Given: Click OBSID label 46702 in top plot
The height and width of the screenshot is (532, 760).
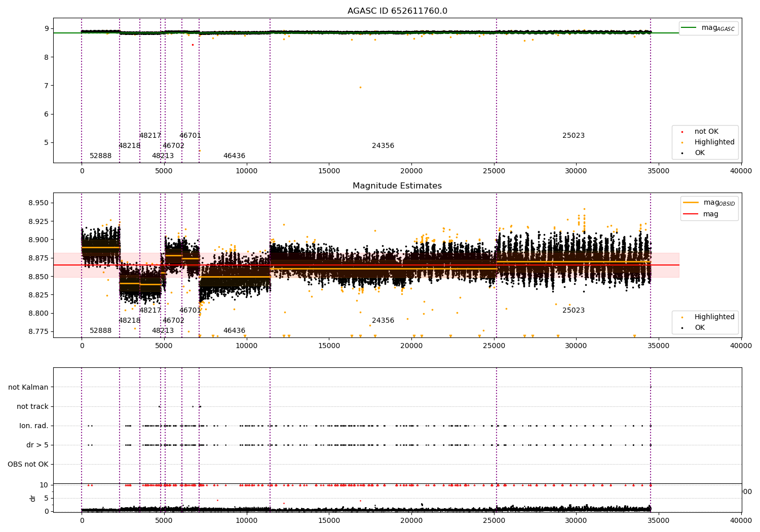Looking at the screenshot, I should [x=173, y=146].
